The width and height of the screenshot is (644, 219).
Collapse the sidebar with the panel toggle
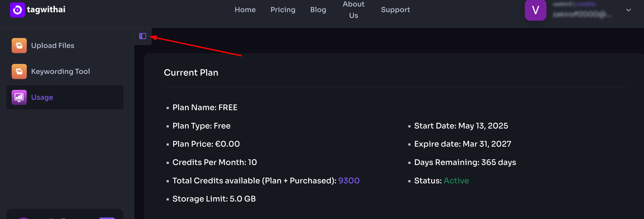point(142,36)
